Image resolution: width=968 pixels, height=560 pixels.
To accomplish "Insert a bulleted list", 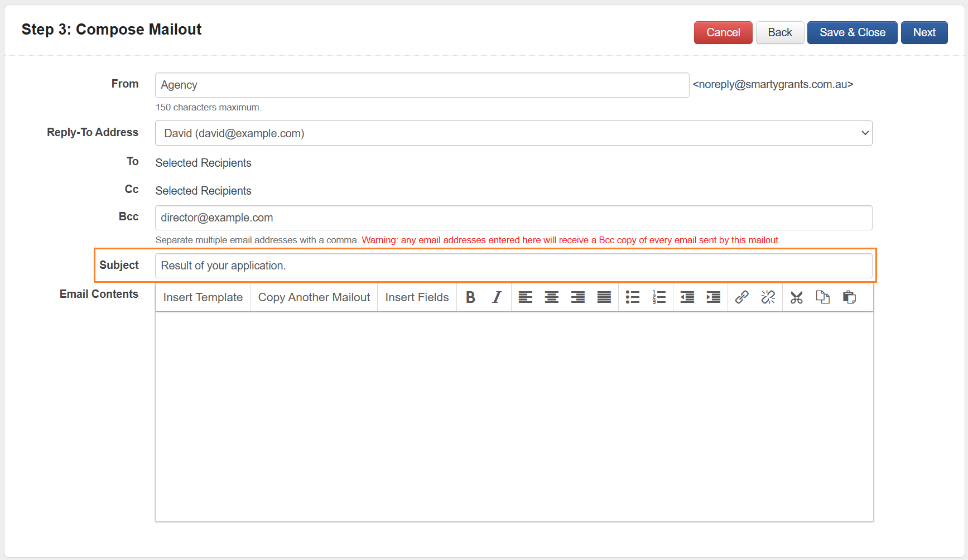I will 632,297.
